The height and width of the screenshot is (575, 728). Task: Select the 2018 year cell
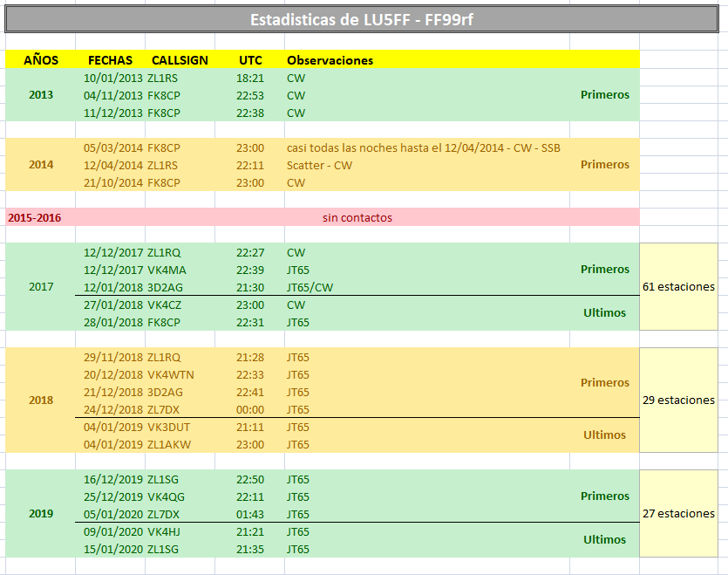click(41, 400)
